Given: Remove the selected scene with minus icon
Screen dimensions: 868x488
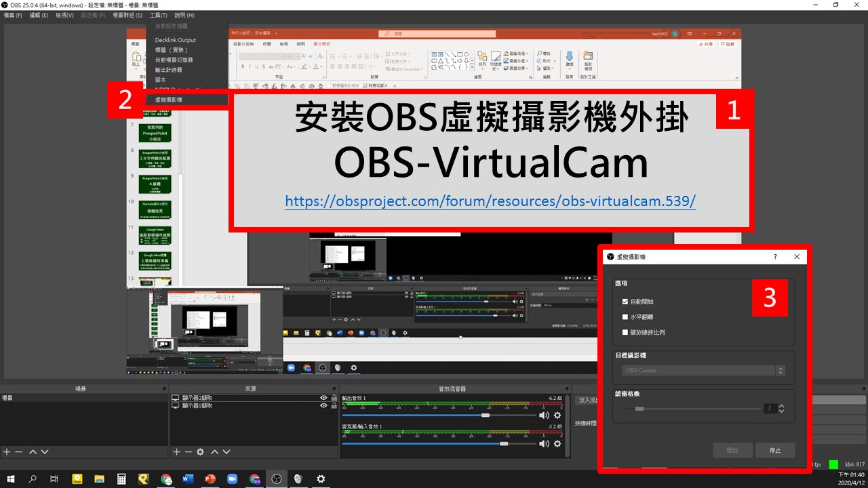Looking at the screenshot, I should point(18,451).
